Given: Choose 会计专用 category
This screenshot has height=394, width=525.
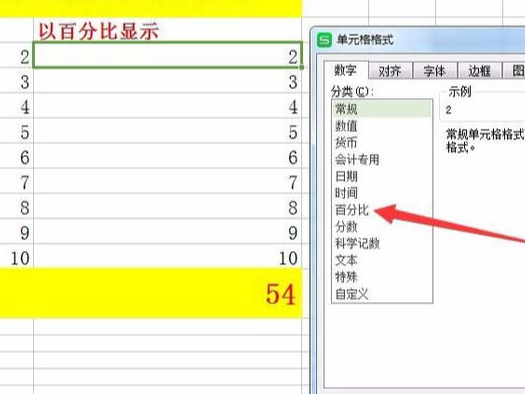Looking at the screenshot, I should tap(382, 159).
